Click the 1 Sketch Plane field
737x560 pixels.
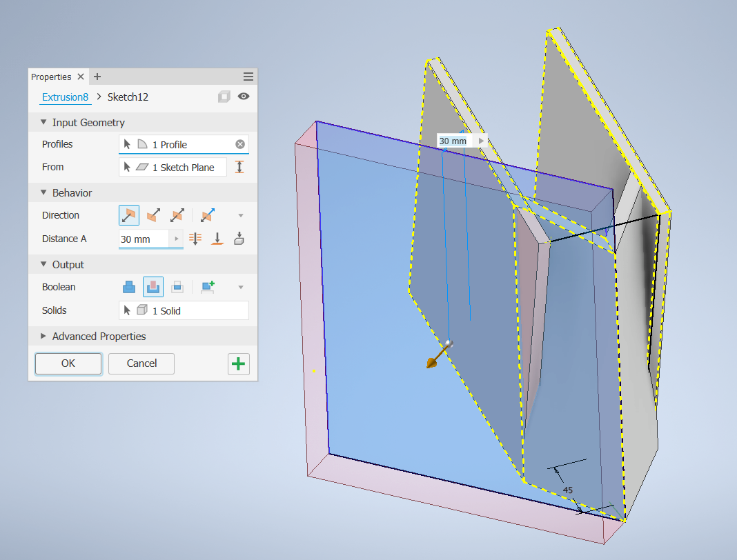click(173, 168)
